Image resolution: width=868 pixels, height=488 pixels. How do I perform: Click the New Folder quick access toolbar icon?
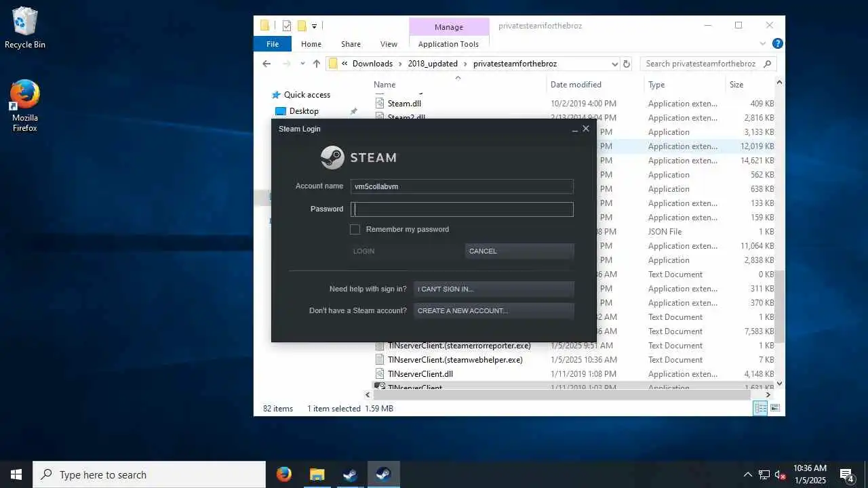click(302, 26)
